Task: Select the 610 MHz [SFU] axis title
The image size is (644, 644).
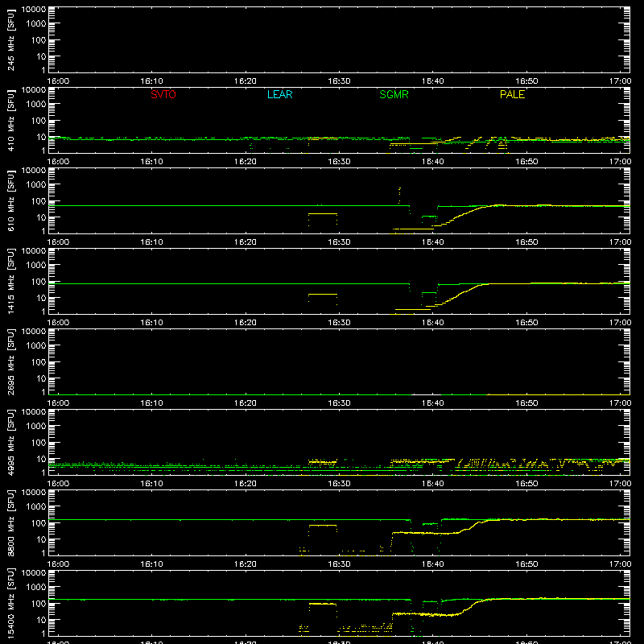Action: [x=10, y=200]
